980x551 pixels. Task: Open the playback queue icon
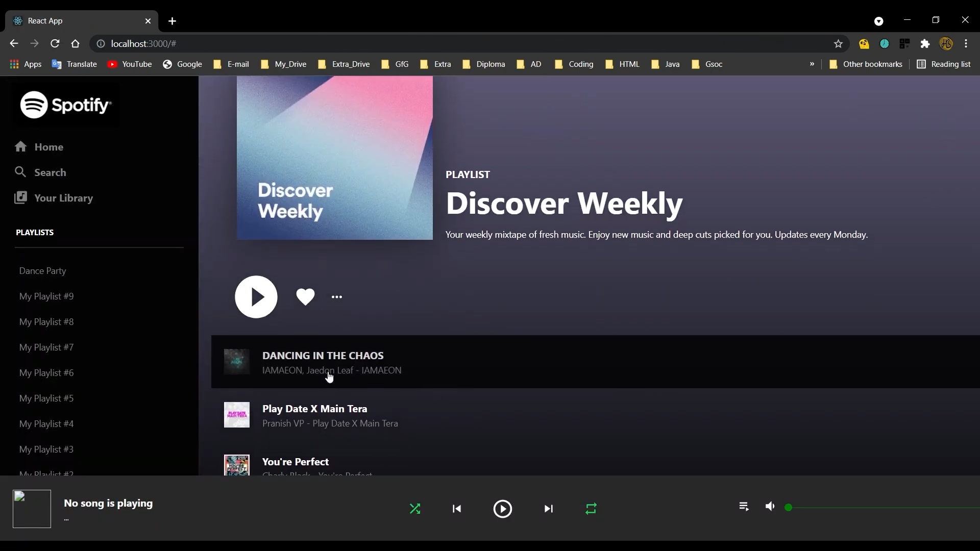pyautogui.click(x=743, y=507)
